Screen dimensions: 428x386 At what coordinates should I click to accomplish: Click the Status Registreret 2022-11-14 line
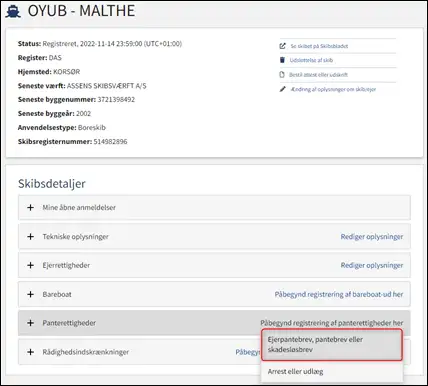coord(100,44)
